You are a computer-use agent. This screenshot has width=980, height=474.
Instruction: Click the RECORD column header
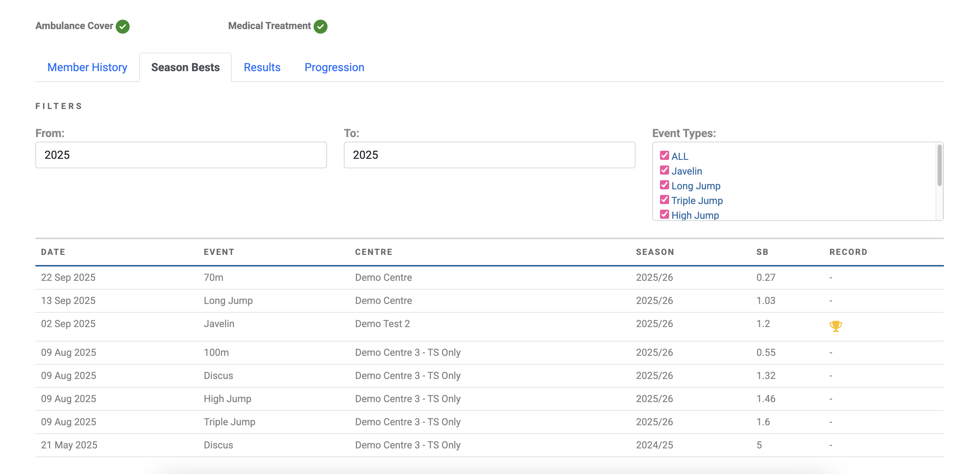pos(848,252)
